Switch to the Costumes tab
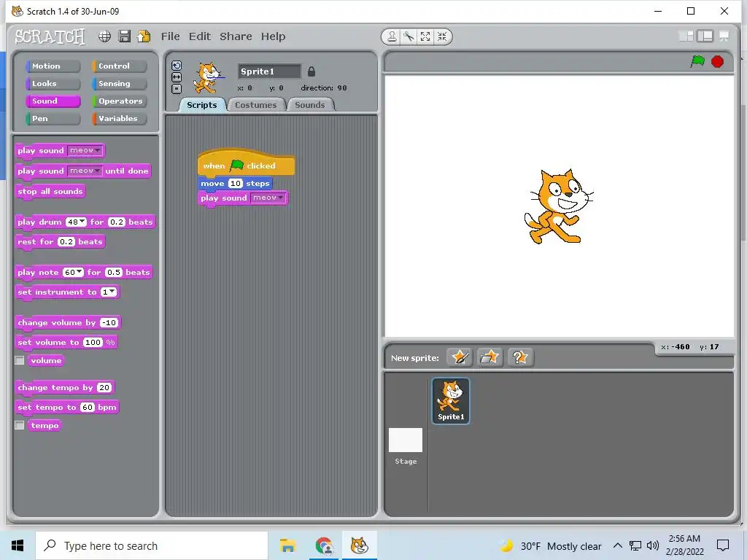Screen dimensions: 747x560 [256, 105]
